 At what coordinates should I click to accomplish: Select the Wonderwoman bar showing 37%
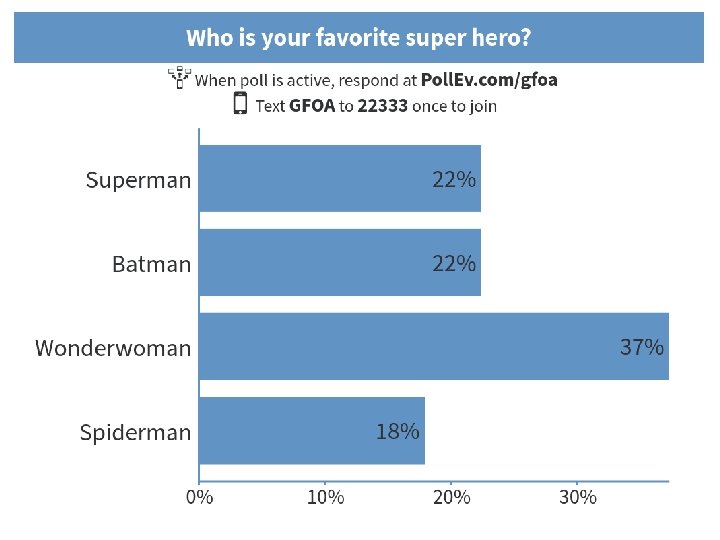[434, 347]
